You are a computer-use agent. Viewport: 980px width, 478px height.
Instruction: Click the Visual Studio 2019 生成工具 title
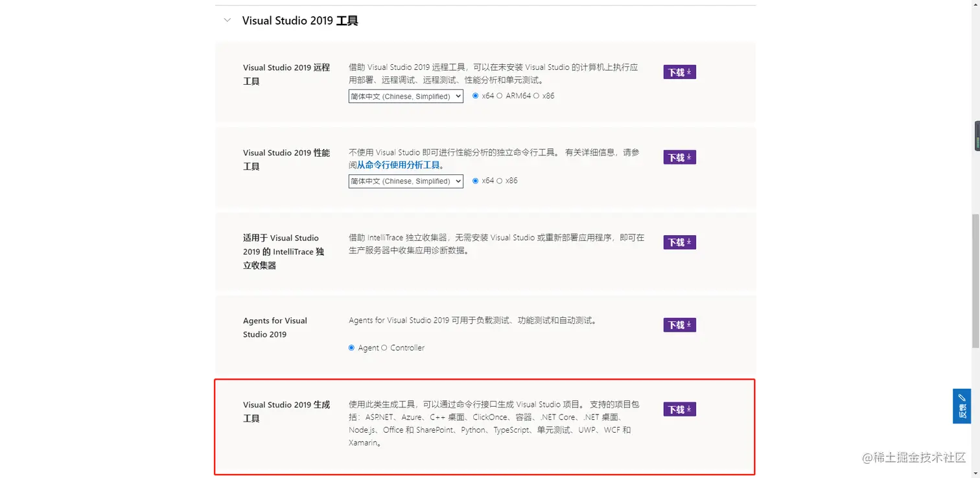pyautogui.click(x=286, y=411)
